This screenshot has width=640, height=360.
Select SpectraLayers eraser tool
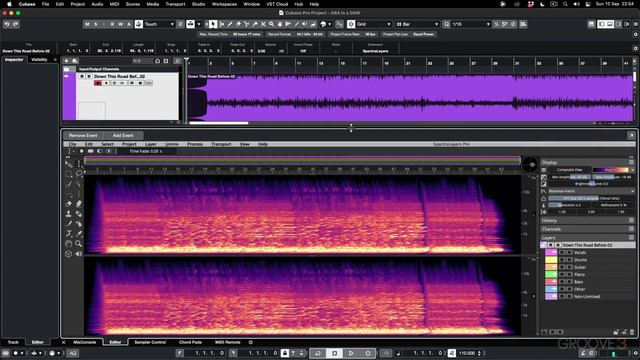[x=69, y=204]
